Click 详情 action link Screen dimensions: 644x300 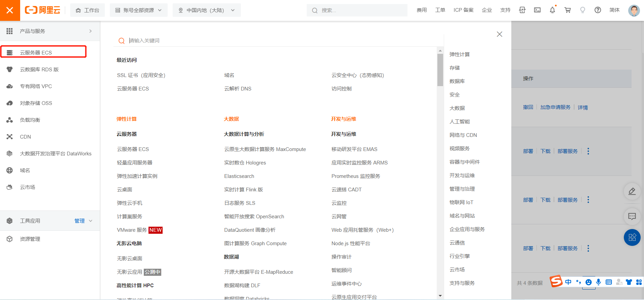click(583, 107)
